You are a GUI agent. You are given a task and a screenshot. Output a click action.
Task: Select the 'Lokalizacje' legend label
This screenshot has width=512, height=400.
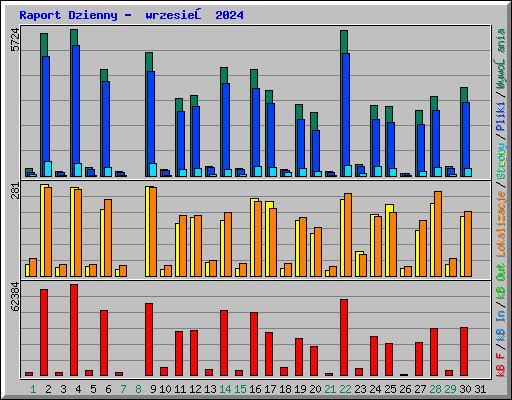[500, 224]
